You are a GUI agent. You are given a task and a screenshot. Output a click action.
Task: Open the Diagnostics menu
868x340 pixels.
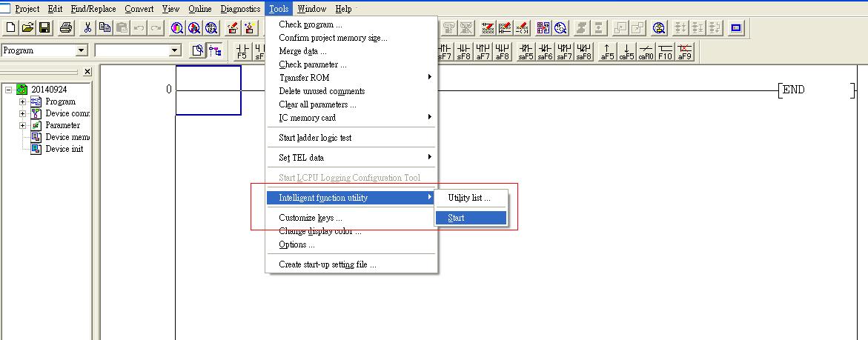(240, 9)
